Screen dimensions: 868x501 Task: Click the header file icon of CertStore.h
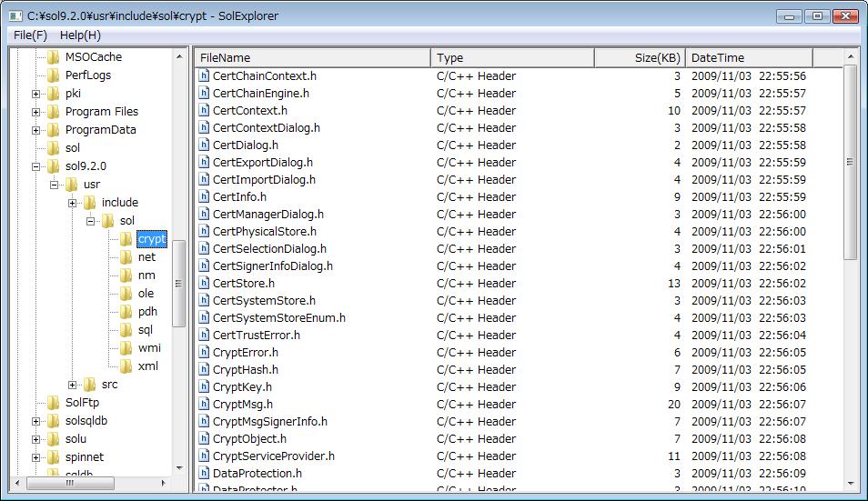pyautogui.click(x=205, y=283)
